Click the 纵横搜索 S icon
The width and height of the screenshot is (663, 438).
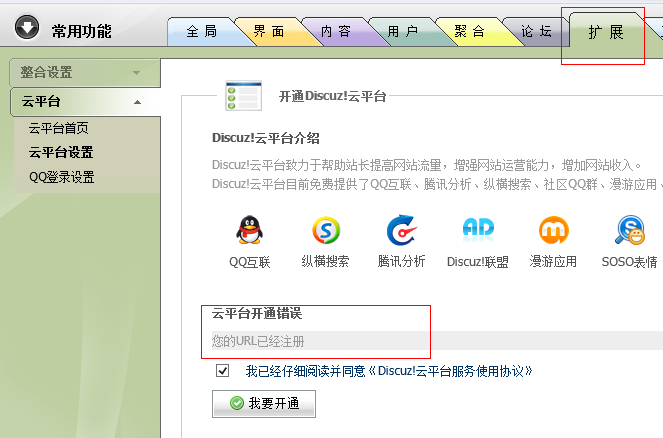point(326,230)
